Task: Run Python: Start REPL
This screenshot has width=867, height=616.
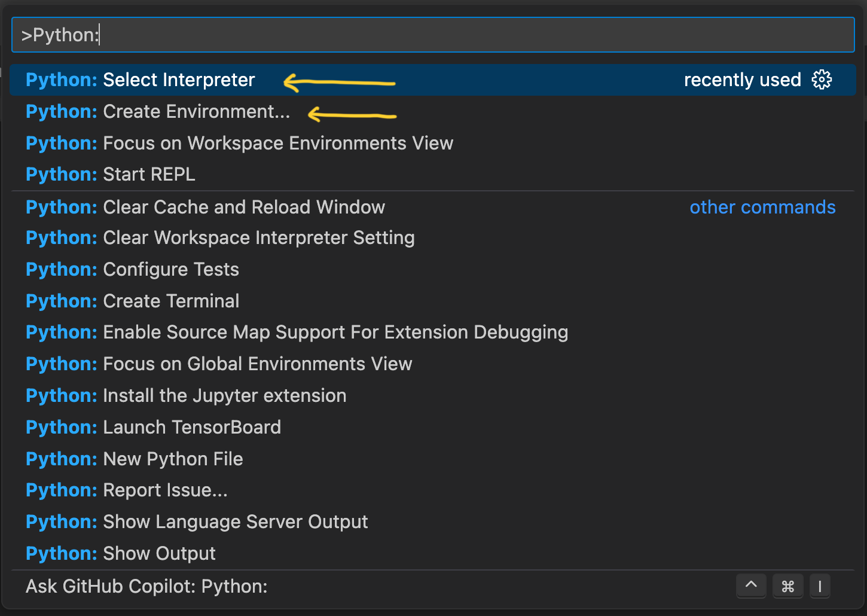Action: coord(433,175)
